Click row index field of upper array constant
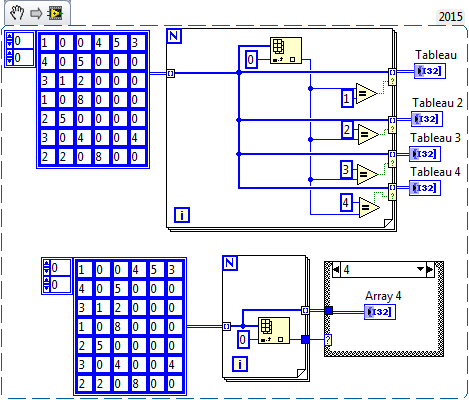This screenshot has width=469, height=400. (20, 41)
